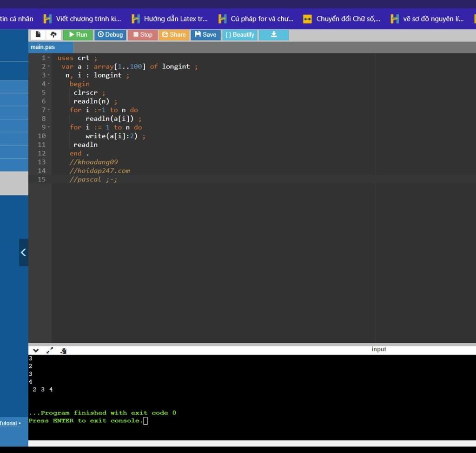Click the Tutorial link in the sidebar
Image resolution: width=476 pixels, height=453 pixels.
click(9, 423)
